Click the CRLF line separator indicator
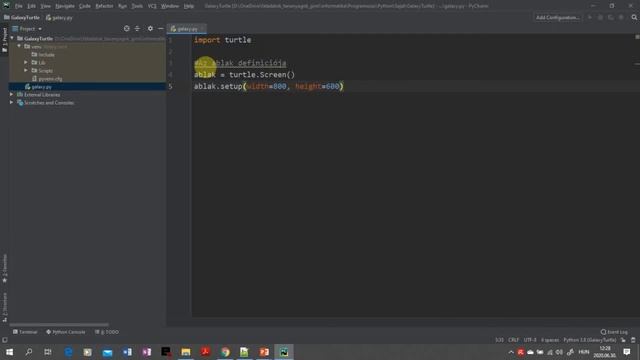 (x=513, y=340)
